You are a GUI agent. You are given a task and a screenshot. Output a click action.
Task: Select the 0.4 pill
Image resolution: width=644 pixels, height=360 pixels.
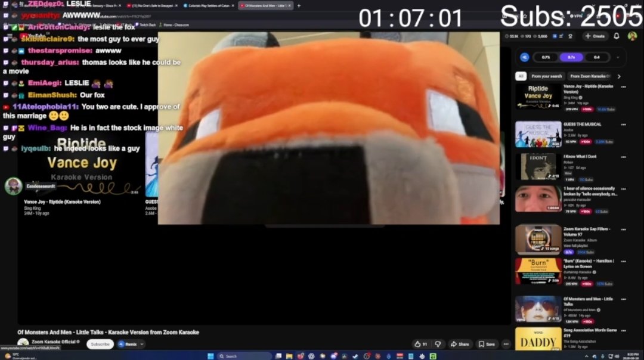(x=597, y=57)
